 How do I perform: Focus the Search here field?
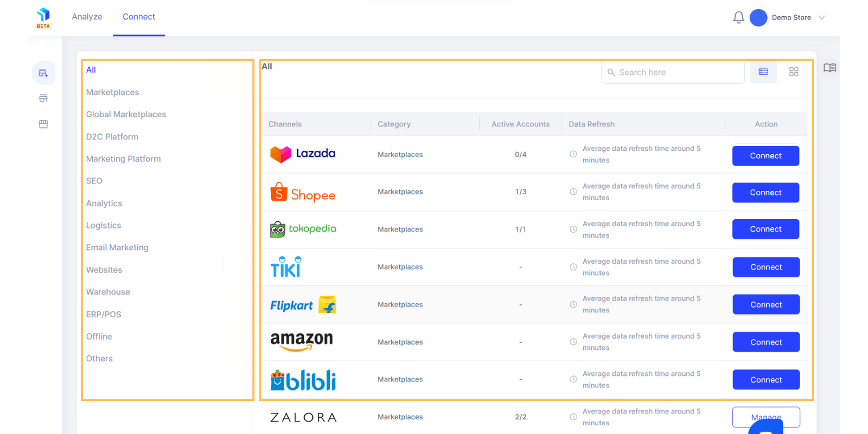click(673, 72)
